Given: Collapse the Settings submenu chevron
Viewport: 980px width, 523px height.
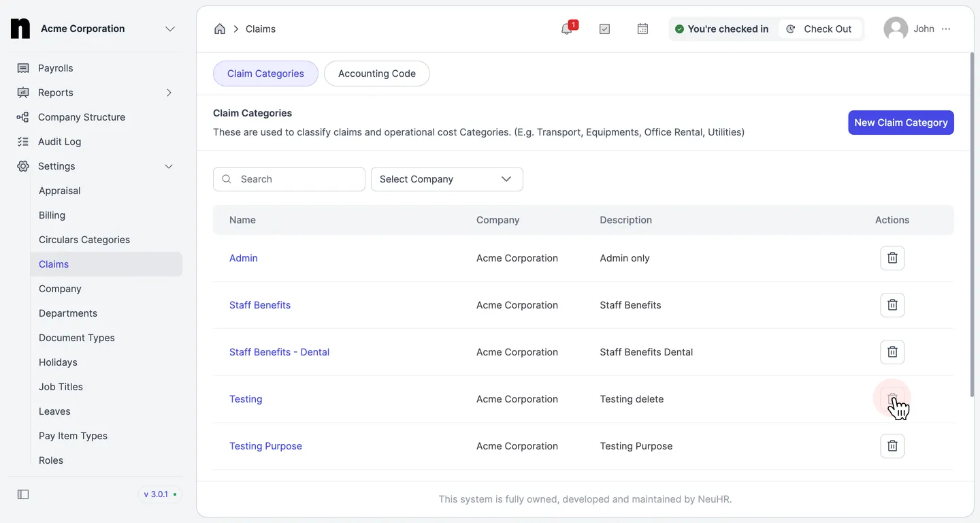Looking at the screenshot, I should point(169,166).
